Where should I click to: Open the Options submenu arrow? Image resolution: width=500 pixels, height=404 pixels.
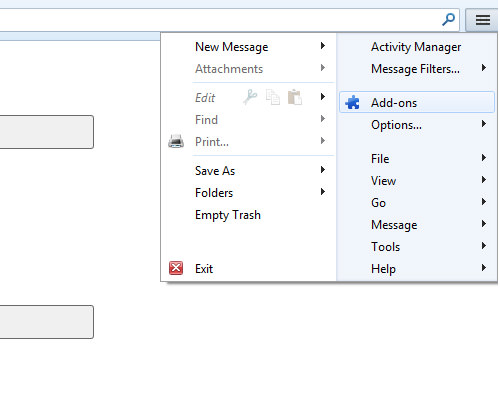click(x=484, y=124)
